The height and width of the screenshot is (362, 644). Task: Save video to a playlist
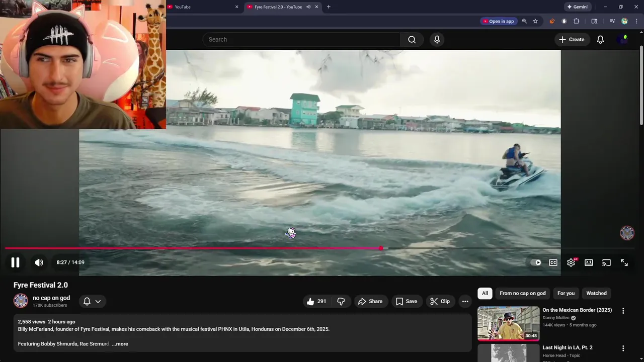[x=407, y=301]
